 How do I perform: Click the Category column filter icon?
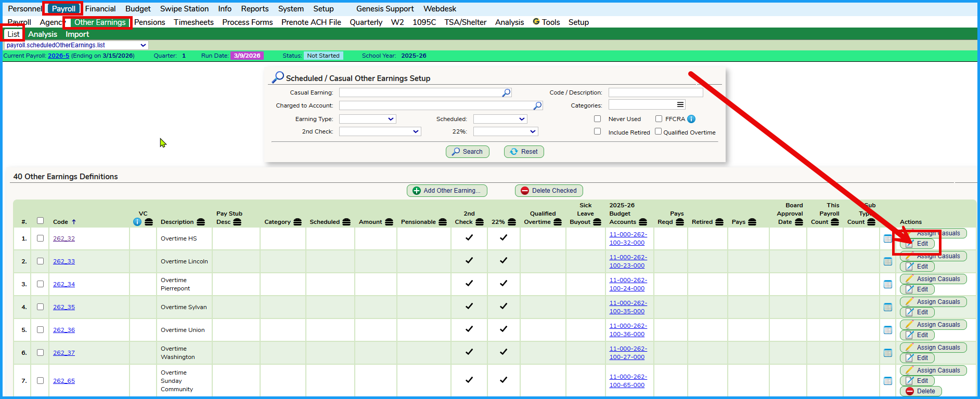coord(298,222)
